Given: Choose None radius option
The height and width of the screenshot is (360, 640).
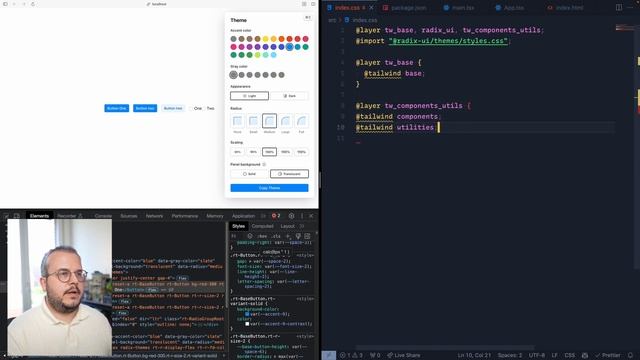Looking at the screenshot, I should pos(237,121).
